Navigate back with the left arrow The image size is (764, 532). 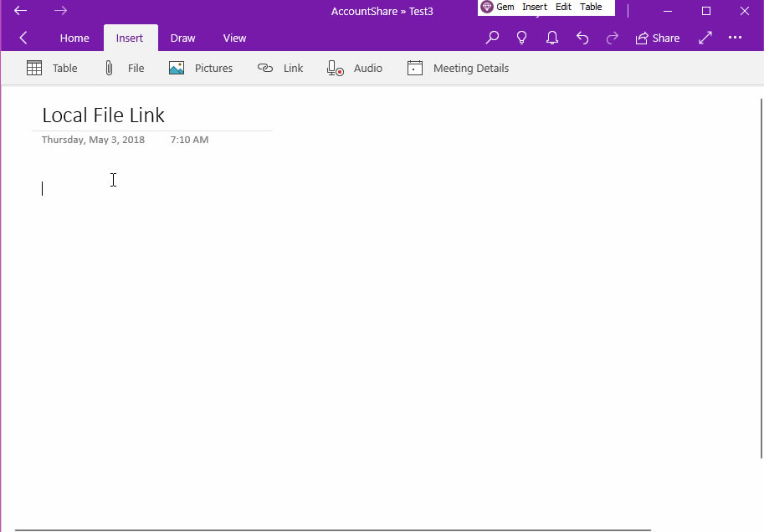click(23, 38)
